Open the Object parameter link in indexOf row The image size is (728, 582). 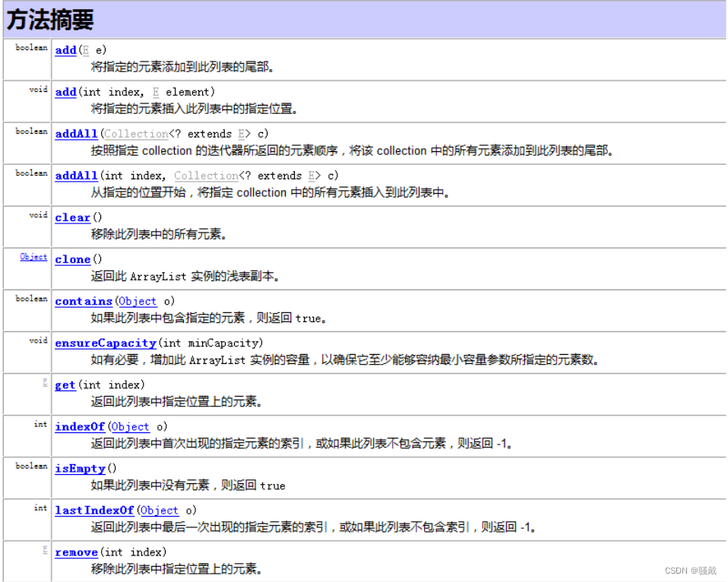coord(130,427)
